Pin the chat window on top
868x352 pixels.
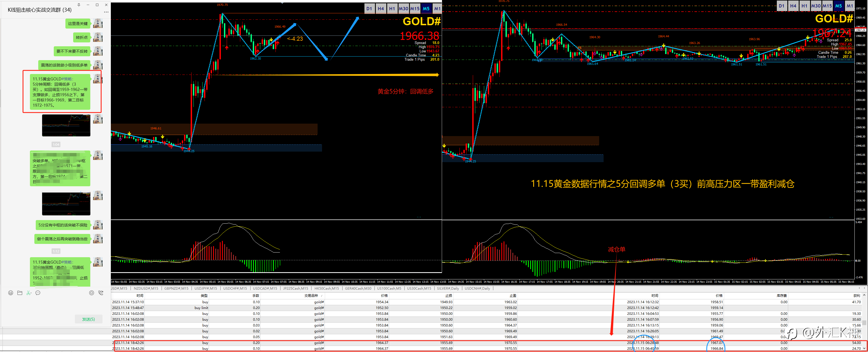79,5
